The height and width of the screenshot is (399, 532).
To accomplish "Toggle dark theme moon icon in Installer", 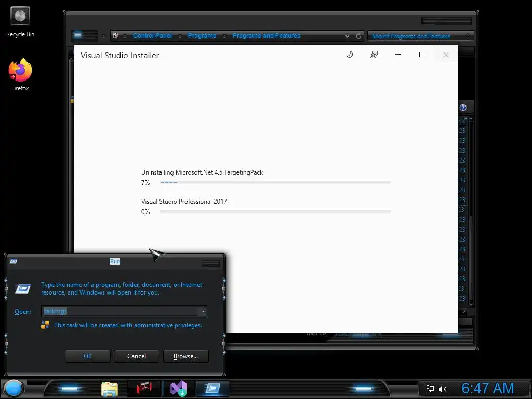I will (x=350, y=55).
